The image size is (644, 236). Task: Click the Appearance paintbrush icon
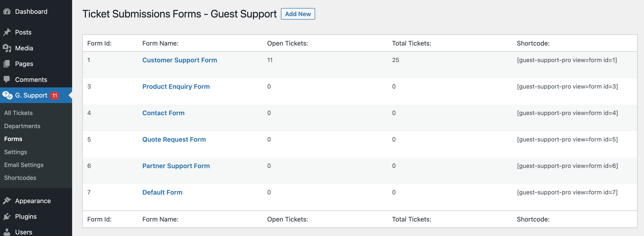click(7, 201)
